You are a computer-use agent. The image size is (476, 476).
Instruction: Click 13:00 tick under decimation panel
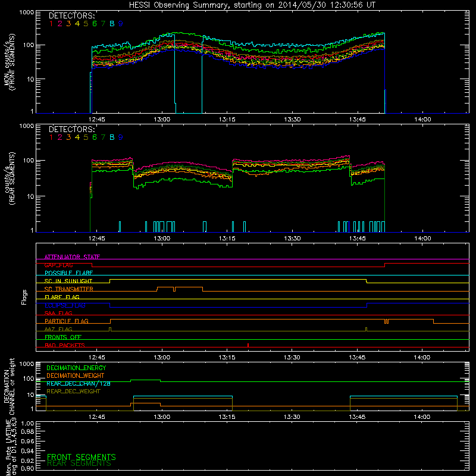click(162, 417)
